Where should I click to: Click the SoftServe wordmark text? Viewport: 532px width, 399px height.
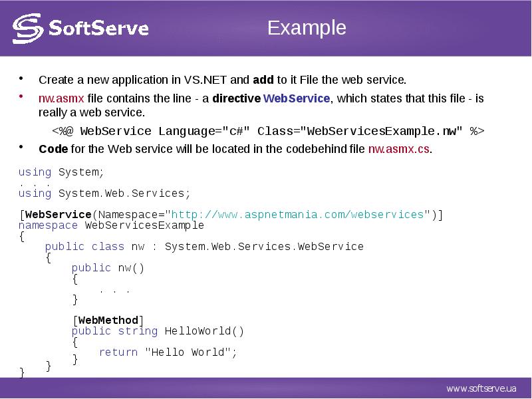pyautogui.click(x=99, y=29)
